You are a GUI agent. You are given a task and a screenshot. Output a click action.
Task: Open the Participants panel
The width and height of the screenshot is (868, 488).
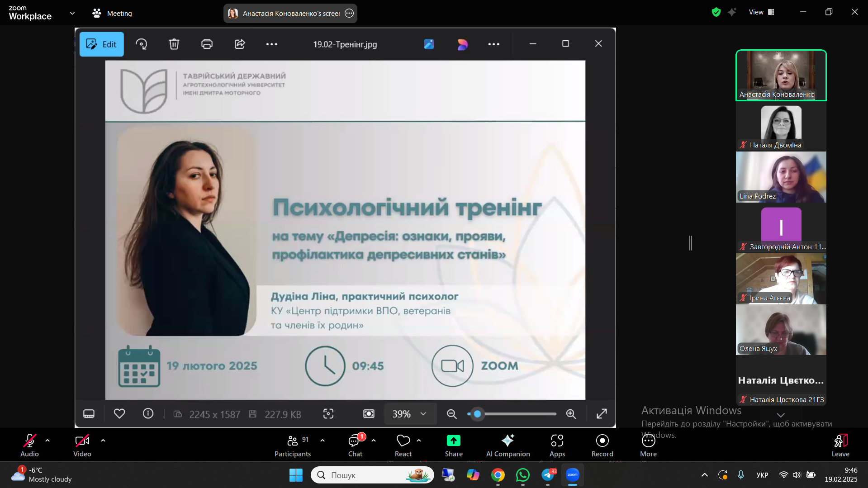tap(293, 445)
